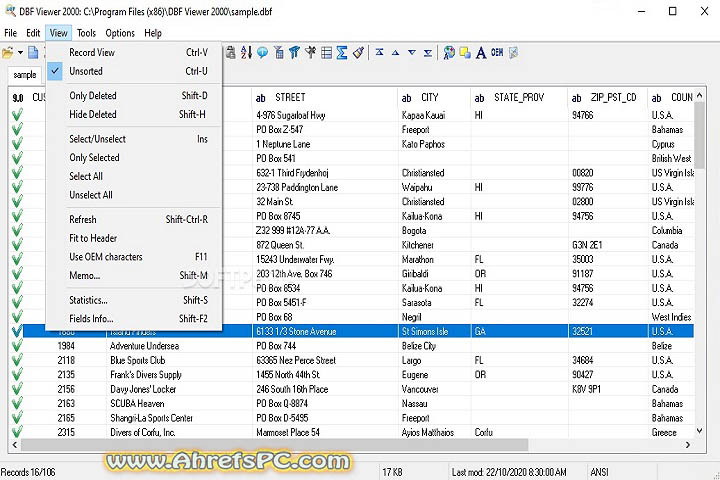The image size is (720, 480).
Task: Go to previous record arrow icon
Action: tap(395, 52)
